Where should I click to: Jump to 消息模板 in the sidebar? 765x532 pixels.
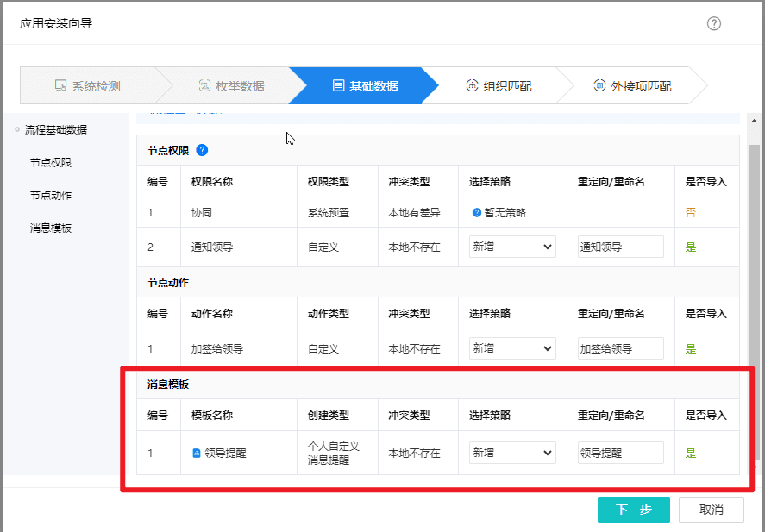[x=51, y=228]
